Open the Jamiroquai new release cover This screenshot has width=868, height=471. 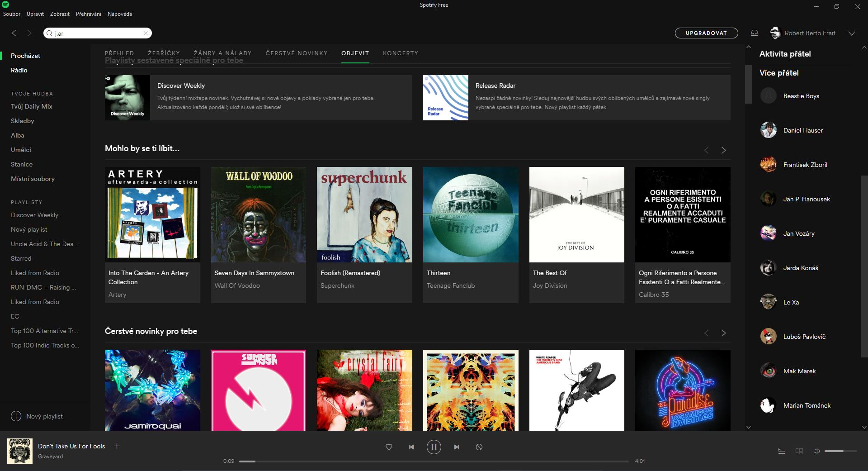click(x=152, y=390)
